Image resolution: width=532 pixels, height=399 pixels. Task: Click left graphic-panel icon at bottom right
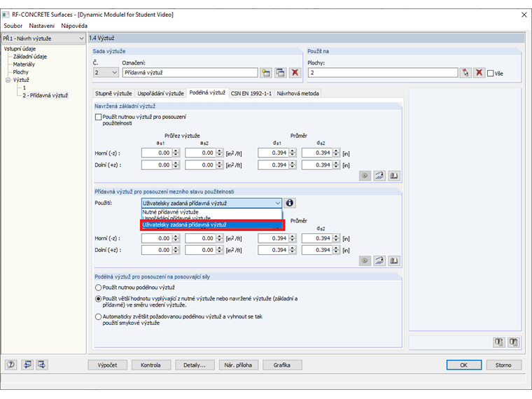pyautogui.click(x=498, y=342)
